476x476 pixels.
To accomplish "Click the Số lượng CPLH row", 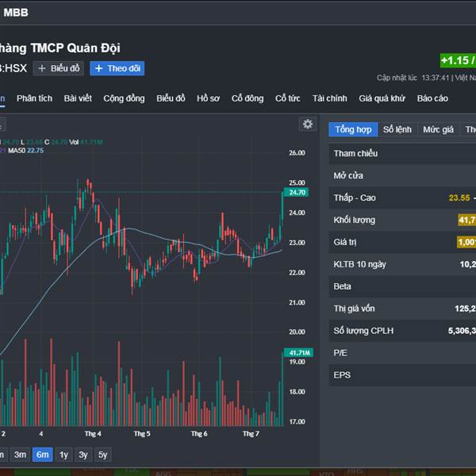I will (402, 331).
